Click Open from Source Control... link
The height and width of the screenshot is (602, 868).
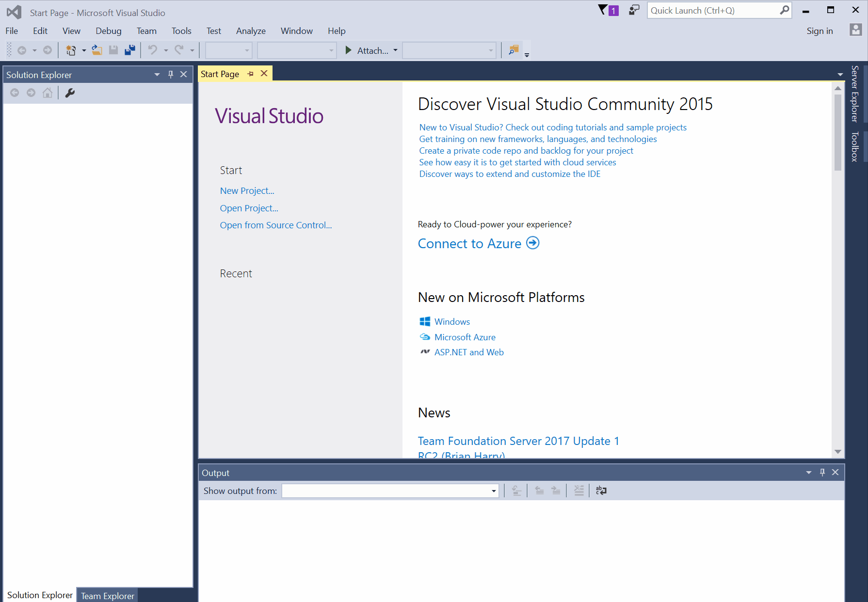click(276, 225)
